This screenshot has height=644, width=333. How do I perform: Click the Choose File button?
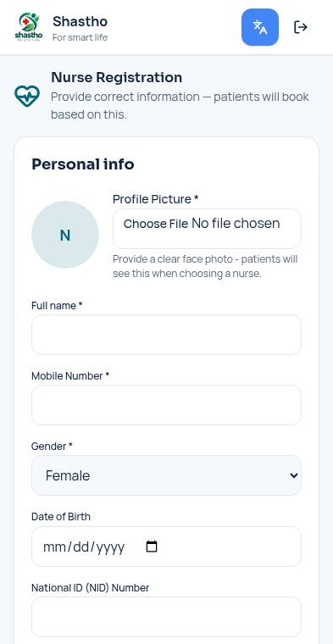(x=156, y=224)
